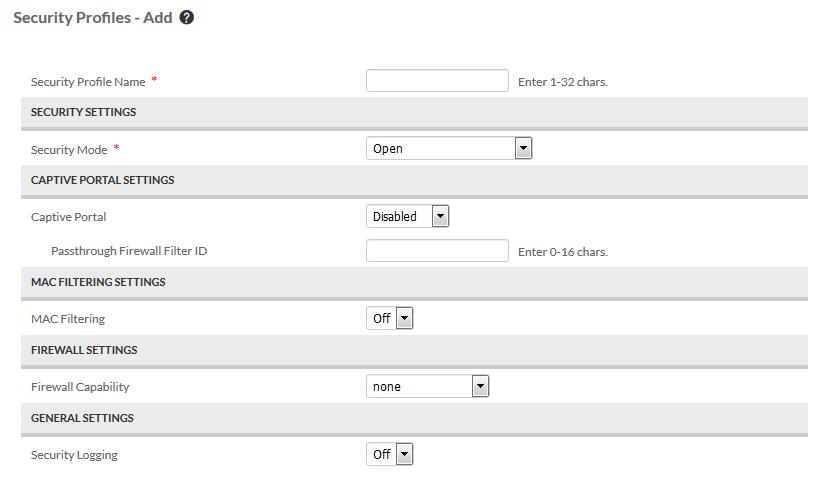Click the Firewall Capability label
837x482 pixels.
tap(80, 387)
